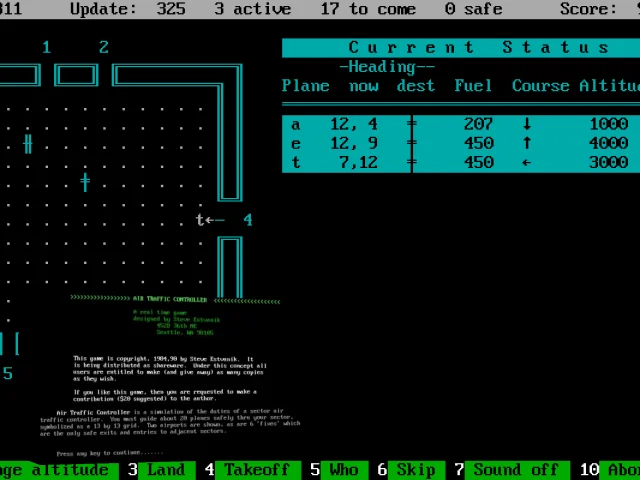Click the AIR TRAFFIC CONTROLLER title banner
640x480 pixels.
coord(175,300)
